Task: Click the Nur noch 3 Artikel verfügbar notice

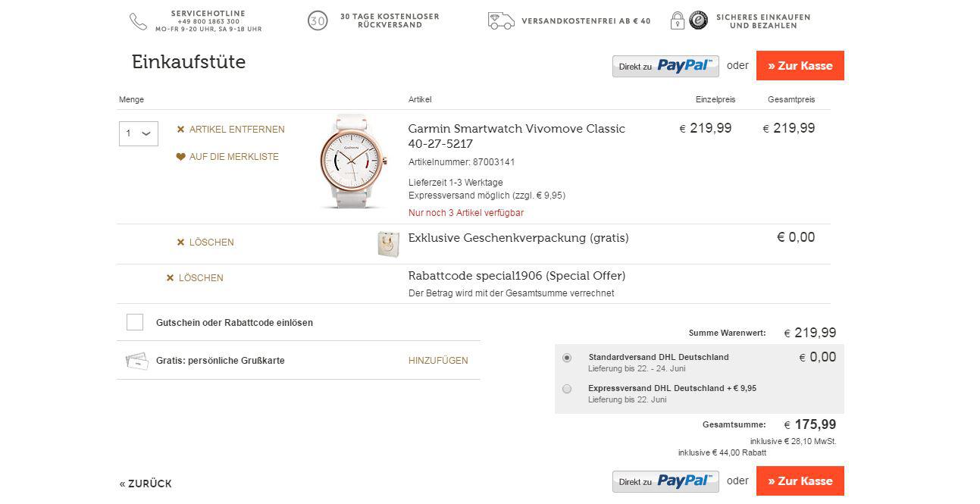Action: click(466, 213)
